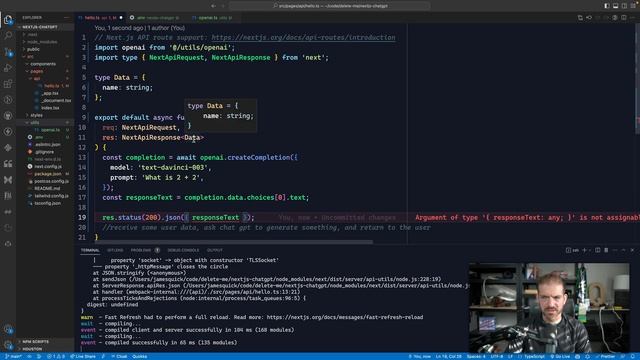Collapse the NEXTJS-CHATGPT root folder
The image size is (640, 360).
[45, 27]
